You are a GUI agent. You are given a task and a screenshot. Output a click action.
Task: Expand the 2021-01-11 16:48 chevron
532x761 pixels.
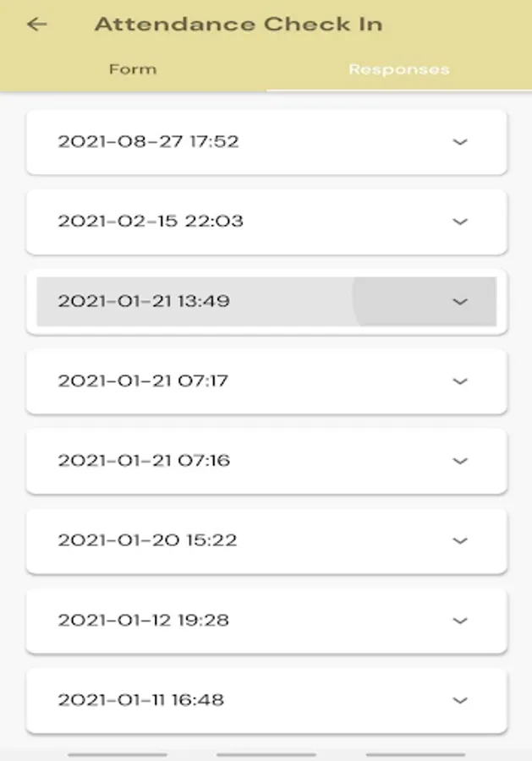pos(459,700)
